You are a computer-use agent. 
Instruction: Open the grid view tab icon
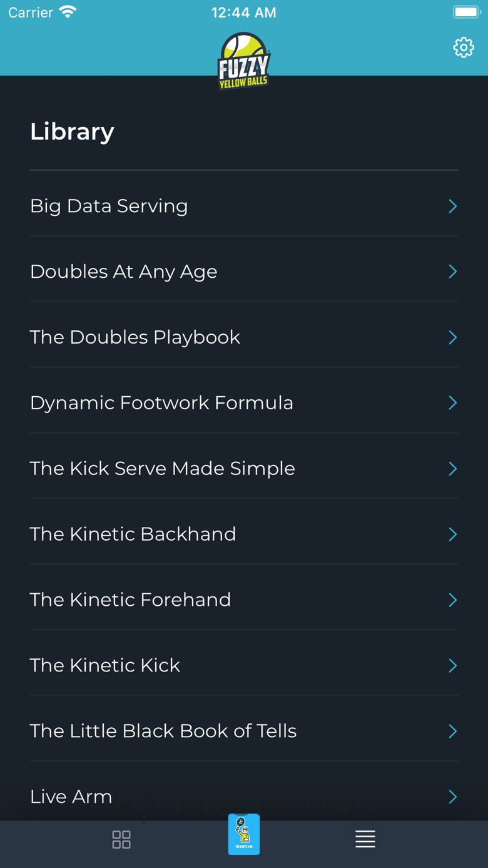(121, 839)
